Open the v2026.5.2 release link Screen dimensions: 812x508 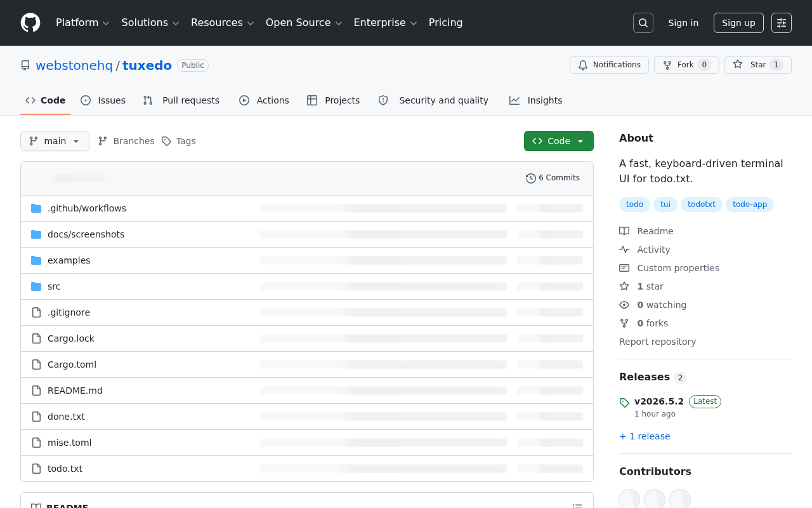click(659, 401)
